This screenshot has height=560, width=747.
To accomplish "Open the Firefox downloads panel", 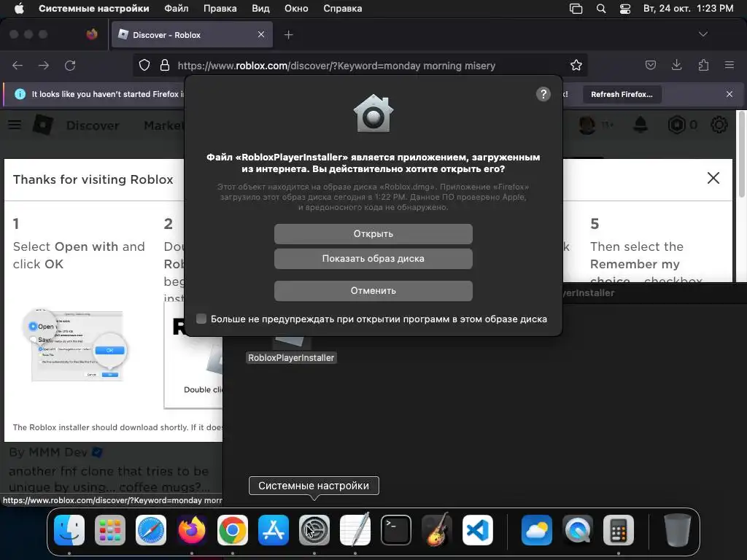I will coord(676,65).
